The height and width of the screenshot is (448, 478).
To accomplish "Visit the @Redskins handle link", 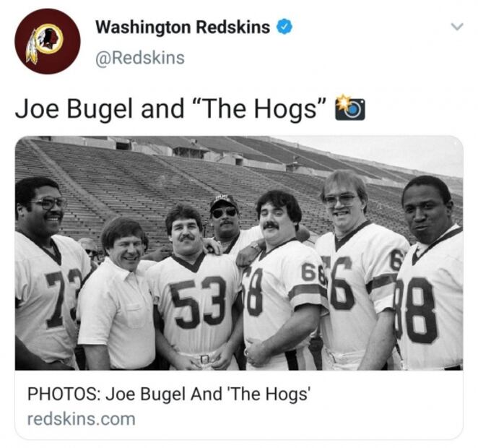I will point(140,58).
